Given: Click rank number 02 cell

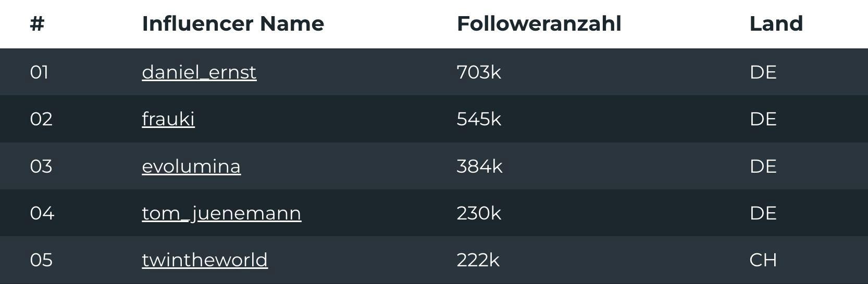Looking at the screenshot, I should [x=41, y=119].
